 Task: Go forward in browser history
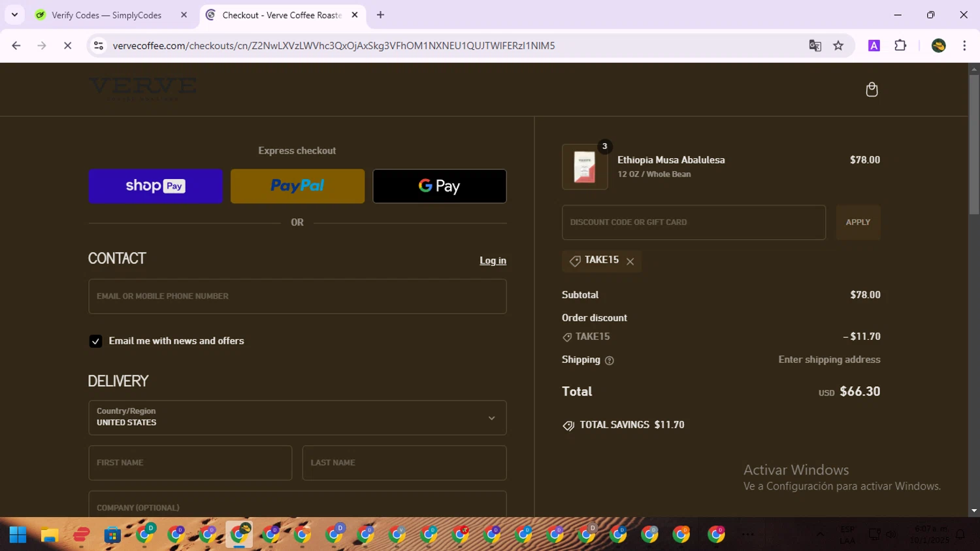42,46
